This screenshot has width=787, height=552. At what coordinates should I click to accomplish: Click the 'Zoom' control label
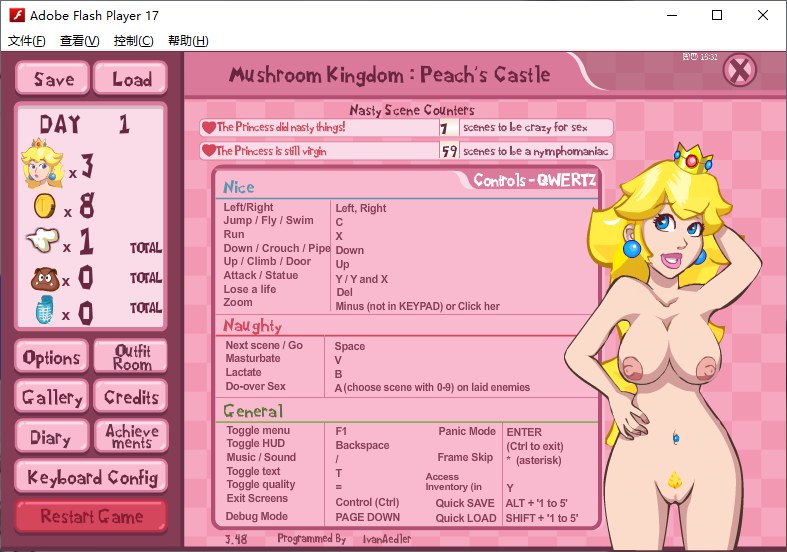pyautogui.click(x=238, y=303)
